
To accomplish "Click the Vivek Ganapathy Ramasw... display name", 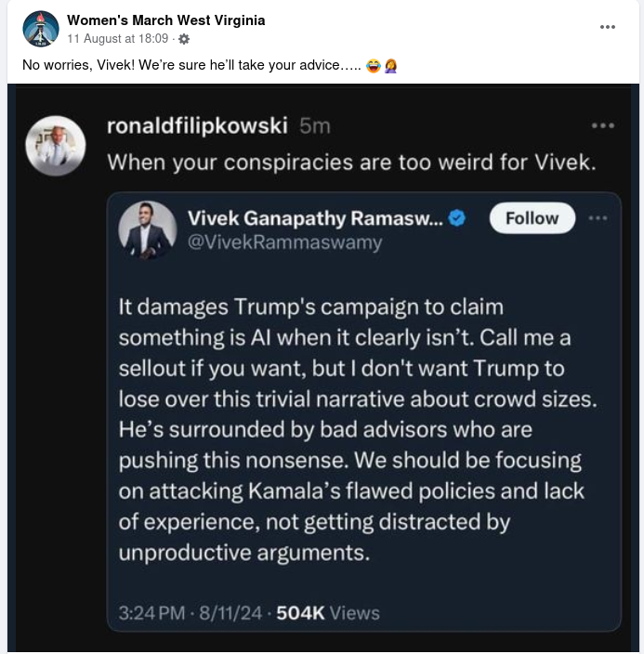I will [x=314, y=218].
